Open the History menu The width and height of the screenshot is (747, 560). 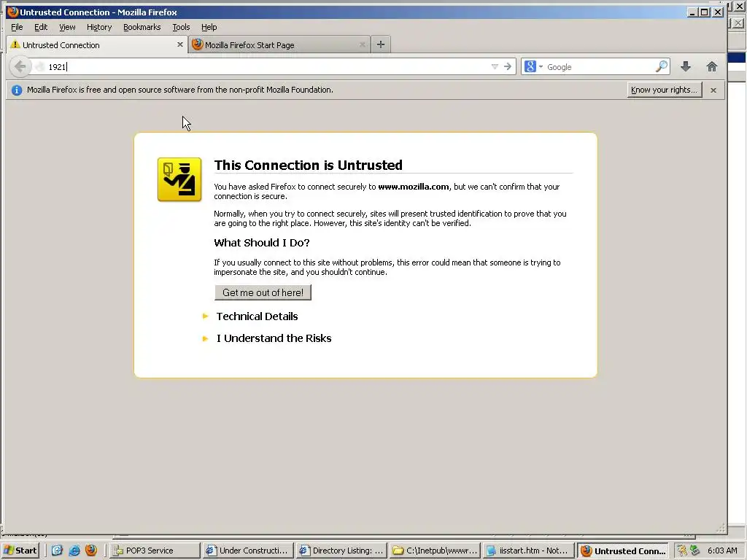99,27
